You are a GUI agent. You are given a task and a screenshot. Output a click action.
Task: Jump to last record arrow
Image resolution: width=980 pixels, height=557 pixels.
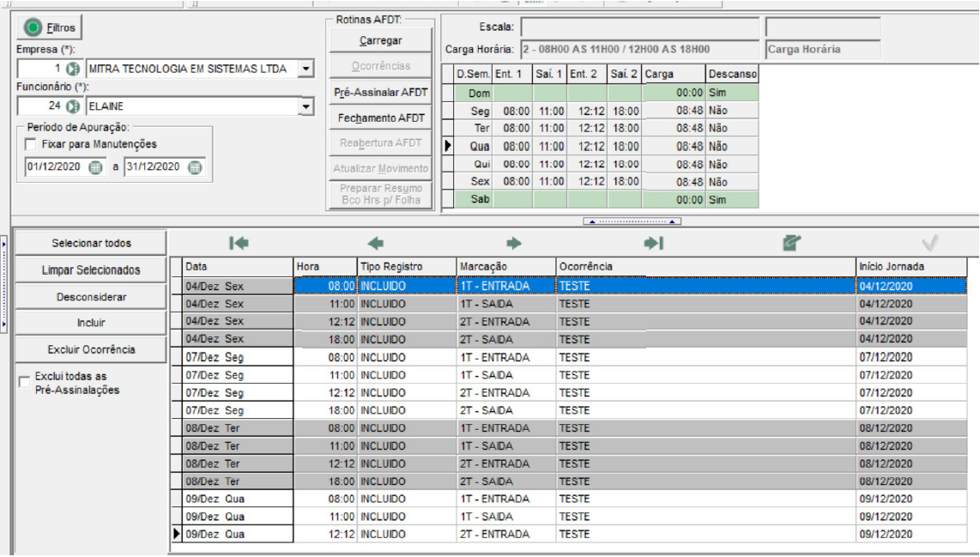(x=653, y=243)
